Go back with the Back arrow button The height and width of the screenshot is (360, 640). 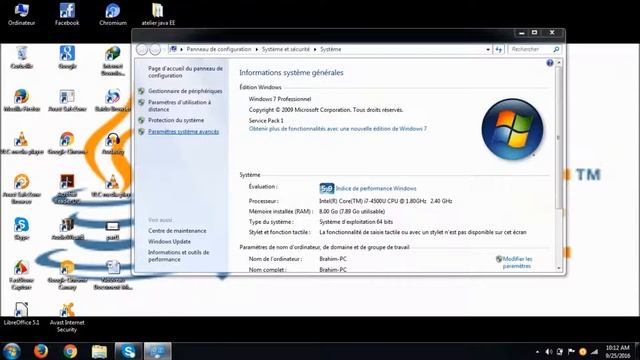(142, 49)
